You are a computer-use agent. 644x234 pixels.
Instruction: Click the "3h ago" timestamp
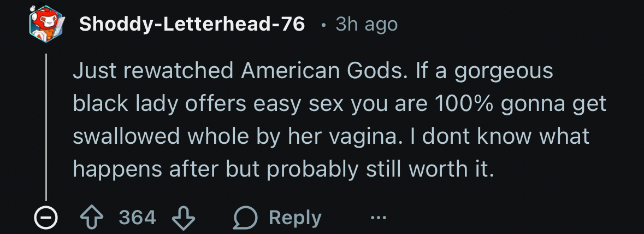point(367,25)
